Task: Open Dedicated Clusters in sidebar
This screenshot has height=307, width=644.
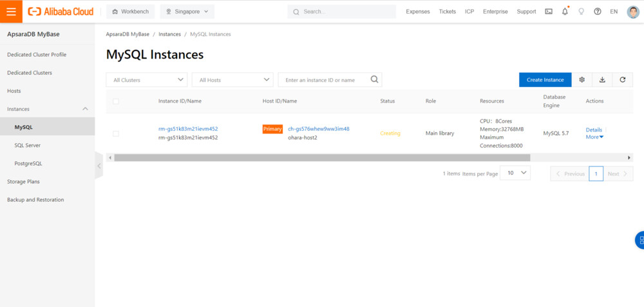Action: (x=30, y=73)
